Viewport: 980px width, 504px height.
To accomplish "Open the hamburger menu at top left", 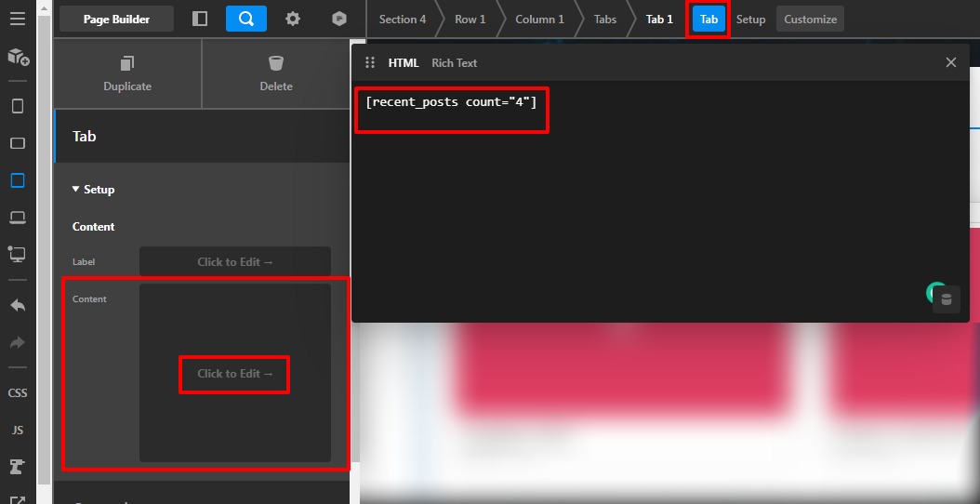I will click(x=17, y=19).
